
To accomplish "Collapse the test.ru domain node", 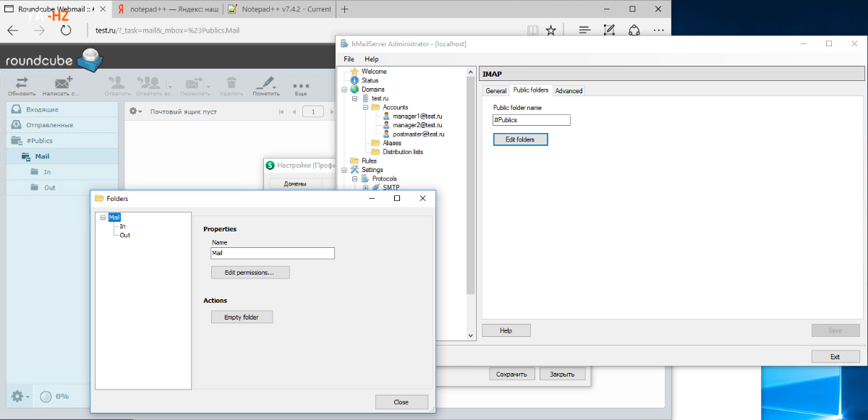I will coord(355,98).
